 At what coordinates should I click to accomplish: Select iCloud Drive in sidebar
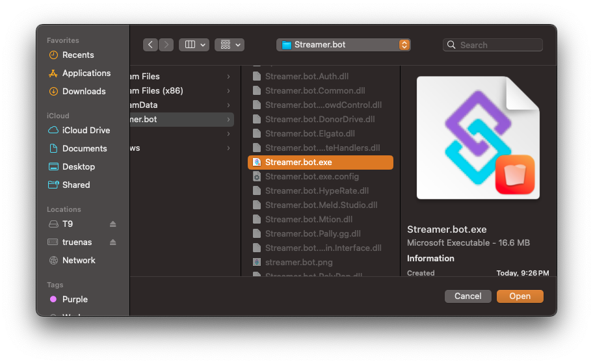86,131
